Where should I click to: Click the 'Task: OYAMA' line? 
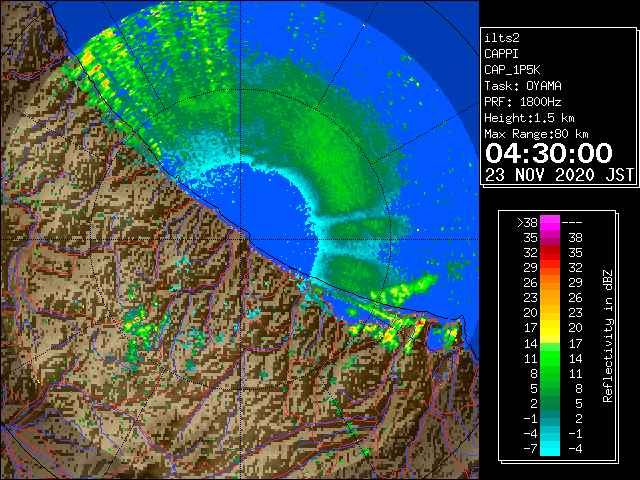(x=523, y=86)
